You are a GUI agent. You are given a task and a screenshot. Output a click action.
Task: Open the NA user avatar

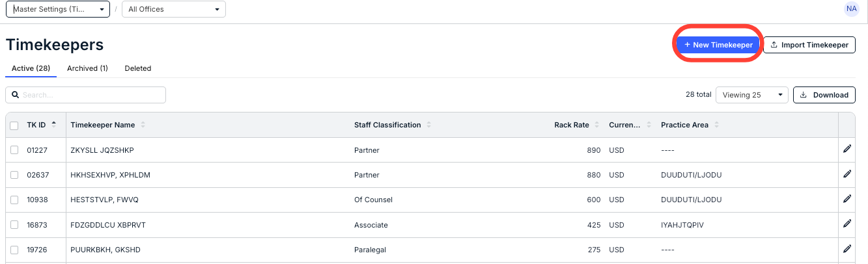851,9
